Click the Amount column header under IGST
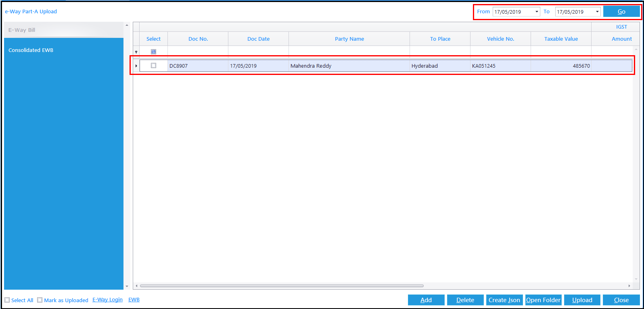The width and height of the screenshot is (644, 309). (x=616, y=39)
